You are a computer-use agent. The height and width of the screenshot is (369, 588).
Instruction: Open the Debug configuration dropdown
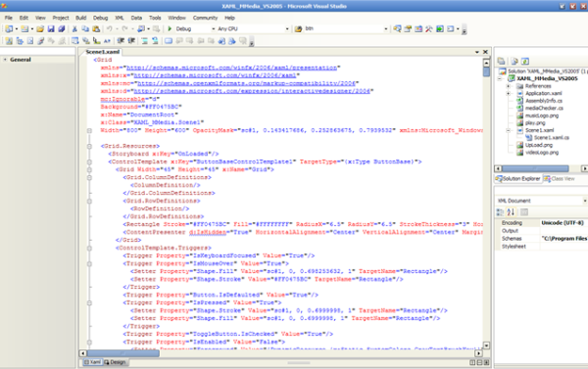coord(214,28)
